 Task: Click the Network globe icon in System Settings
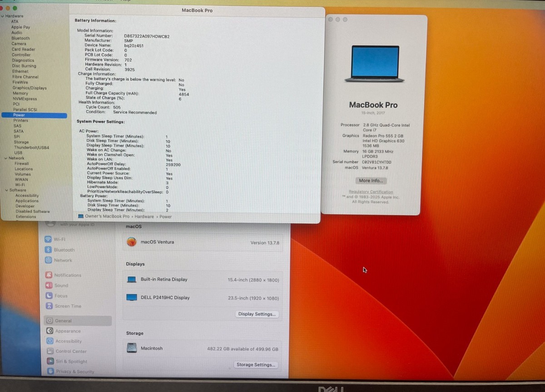pos(49,260)
